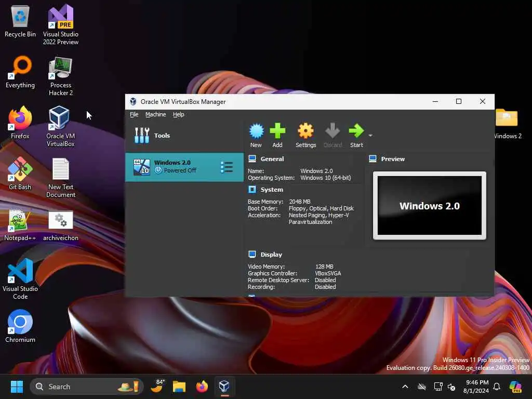
Task: Click the Windows 2.0 preview thumbnail
Action: [x=429, y=206]
